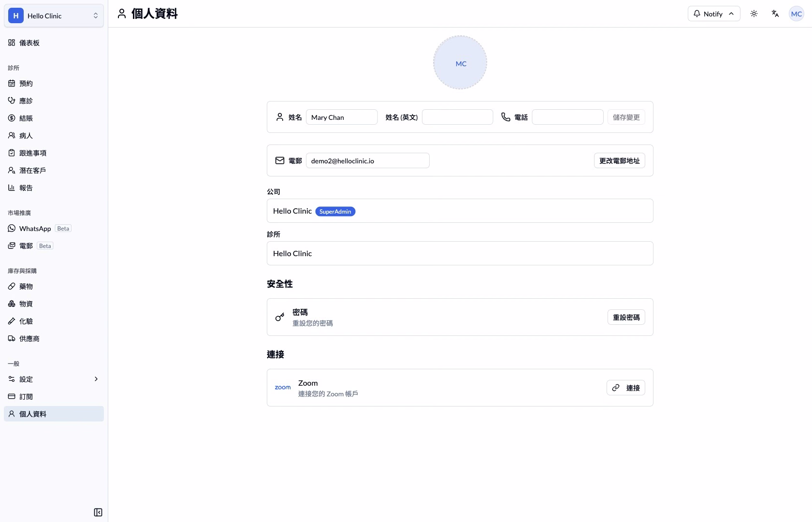Open 供應商 suppliers
Viewport: 812px width, 522px height.
pyautogui.click(x=54, y=338)
